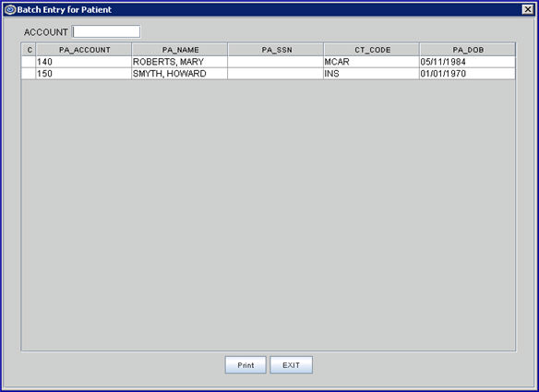Close the Batch Entry for Patient window
This screenshot has height=392, width=539.
click(527, 9)
